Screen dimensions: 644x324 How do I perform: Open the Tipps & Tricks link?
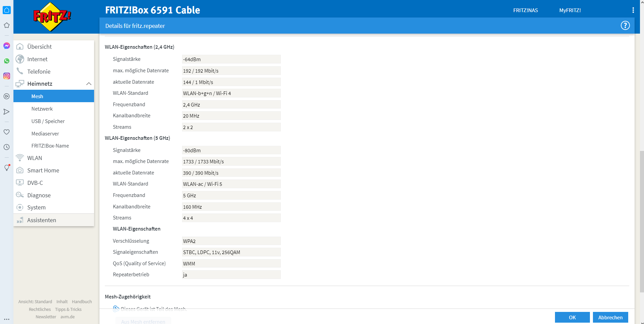click(x=68, y=309)
